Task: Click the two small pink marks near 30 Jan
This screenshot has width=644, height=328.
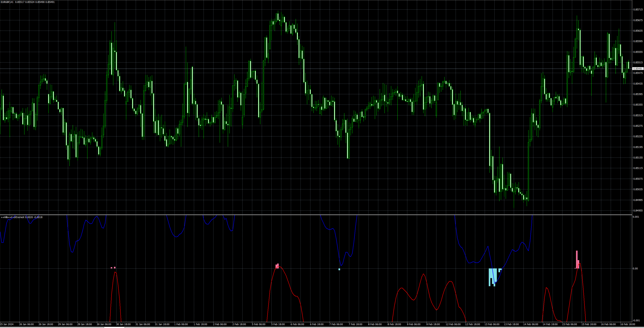Action: [113, 268]
